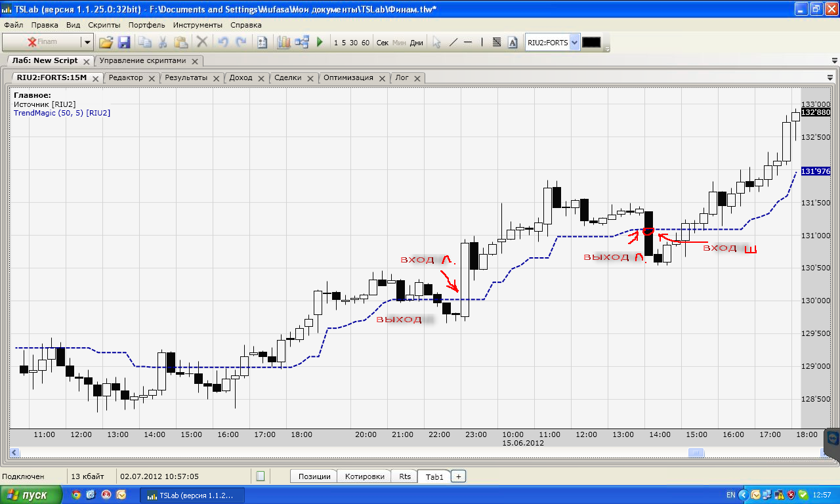
Task: Select the arrow pointer tool
Action: click(x=436, y=43)
